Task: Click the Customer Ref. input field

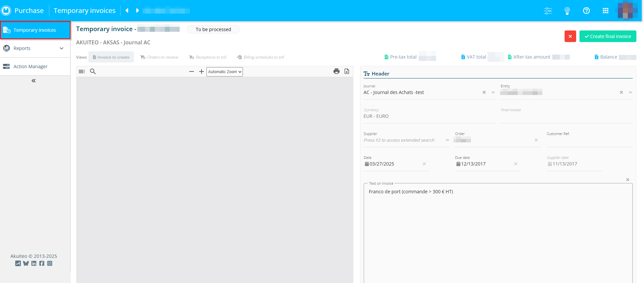Action: [x=589, y=141]
